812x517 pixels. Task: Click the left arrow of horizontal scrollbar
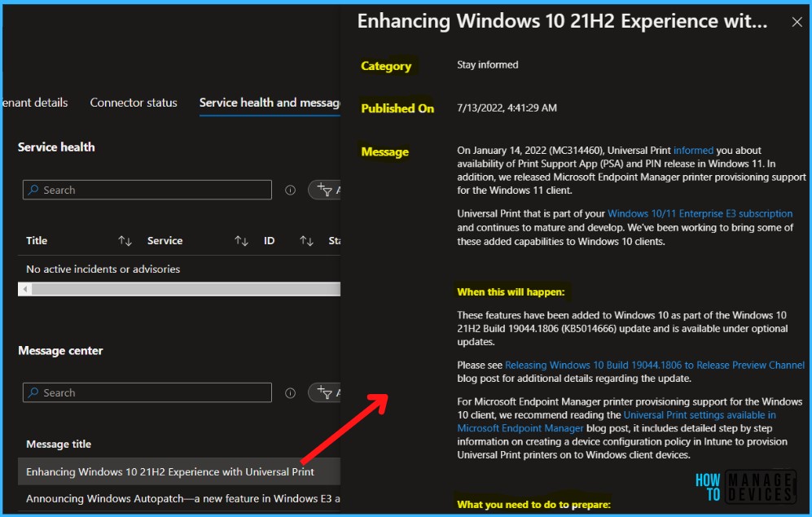point(25,289)
